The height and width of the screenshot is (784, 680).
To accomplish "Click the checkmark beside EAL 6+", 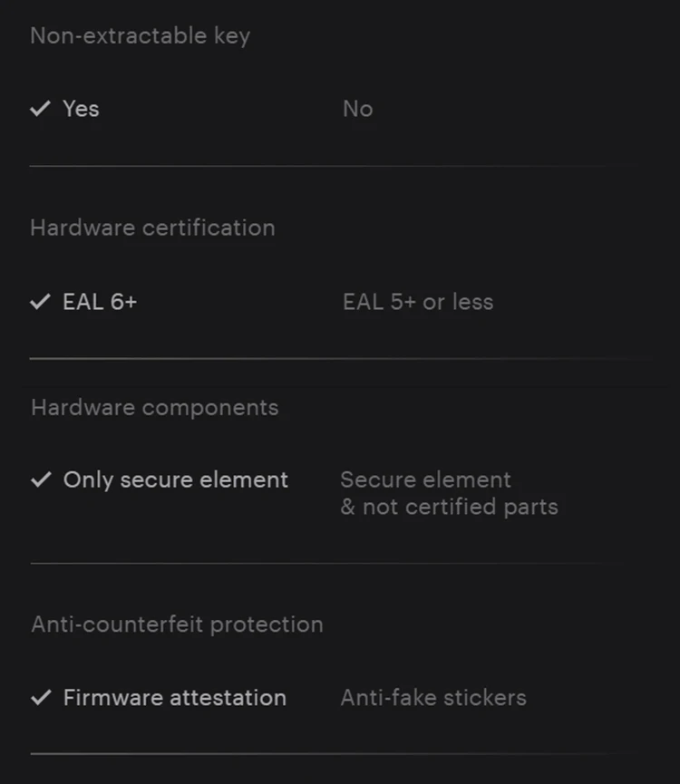I will pos(40,302).
